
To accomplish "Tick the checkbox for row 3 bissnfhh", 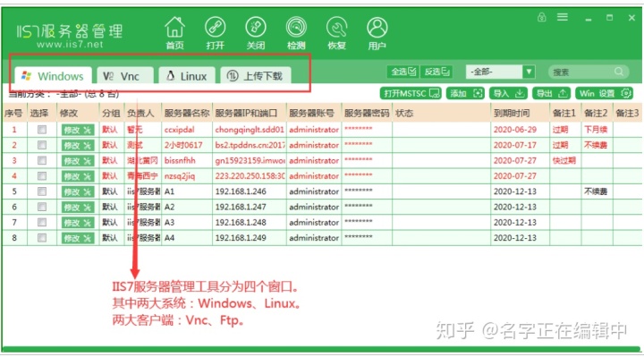I will pyautogui.click(x=41, y=161).
